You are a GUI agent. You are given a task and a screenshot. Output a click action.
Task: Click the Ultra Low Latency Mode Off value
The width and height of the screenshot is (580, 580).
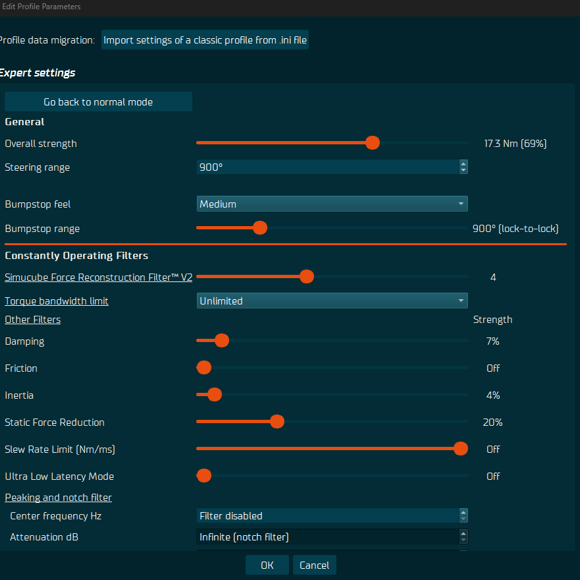pos(493,476)
